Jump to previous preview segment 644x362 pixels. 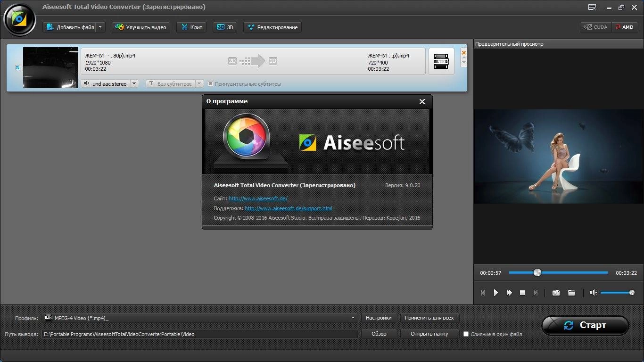point(483,293)
